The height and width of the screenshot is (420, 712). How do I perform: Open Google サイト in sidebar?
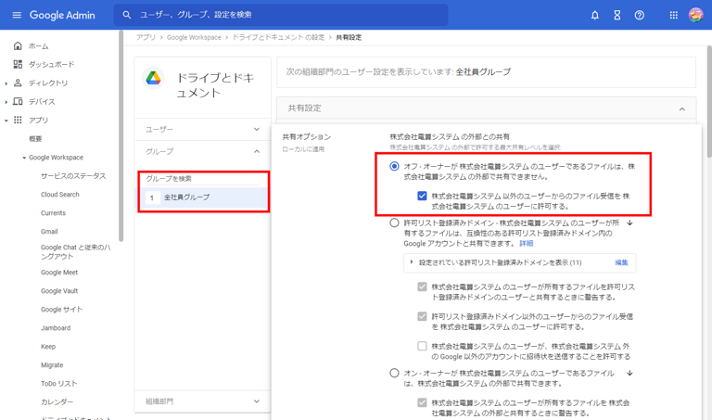coord(62,310)
